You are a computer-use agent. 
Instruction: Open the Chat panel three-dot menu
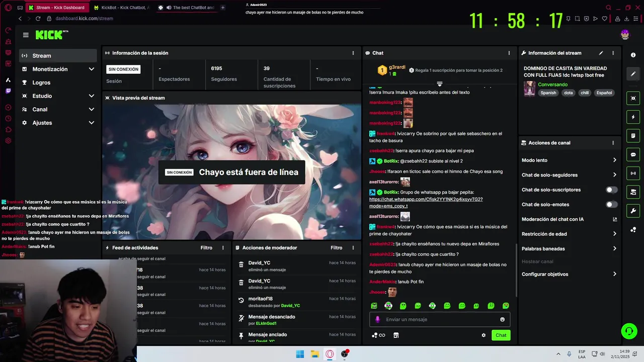pos(509,53)
